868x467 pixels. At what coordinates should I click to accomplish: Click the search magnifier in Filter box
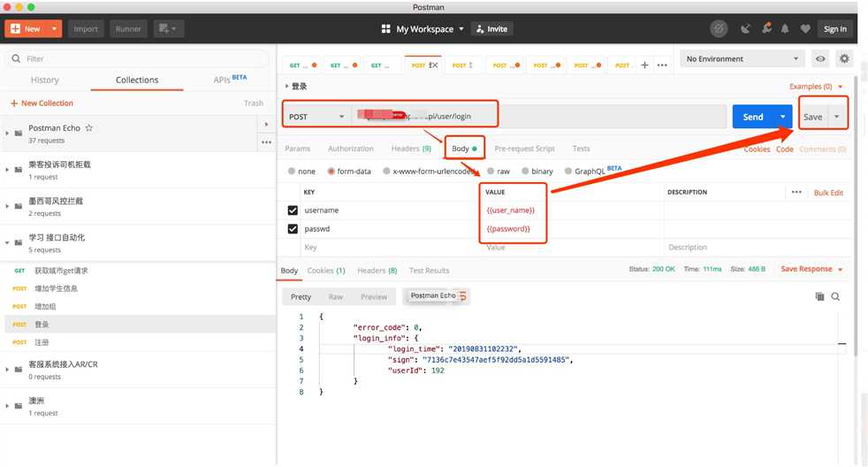[x=16, y=58]
